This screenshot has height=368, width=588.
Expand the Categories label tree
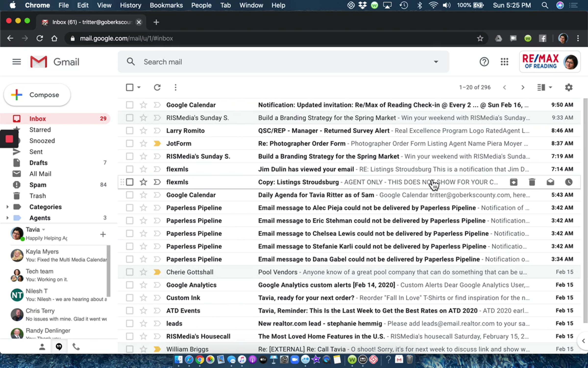tap(7, 207)
